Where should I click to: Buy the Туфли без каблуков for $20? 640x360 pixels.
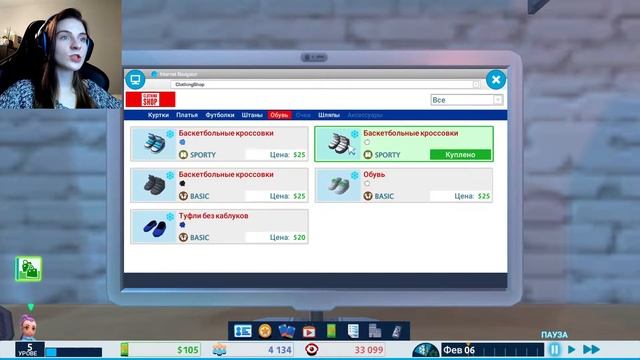(276, 237)
